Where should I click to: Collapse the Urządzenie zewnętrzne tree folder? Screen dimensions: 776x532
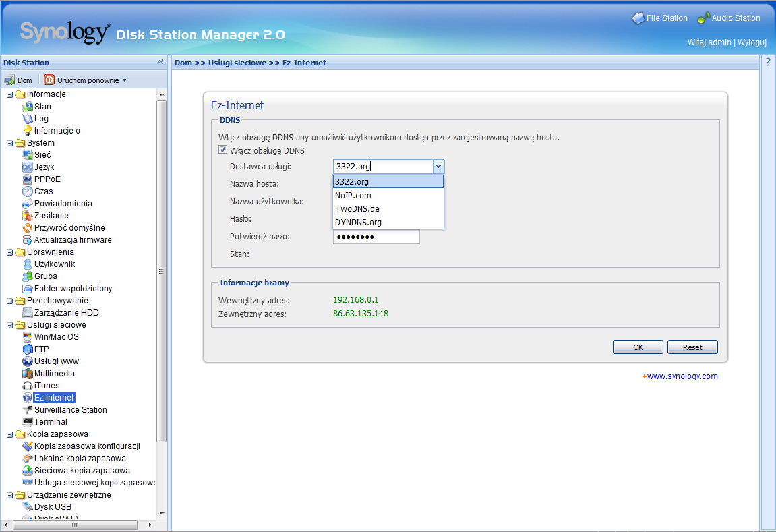[x=9, y=495]
